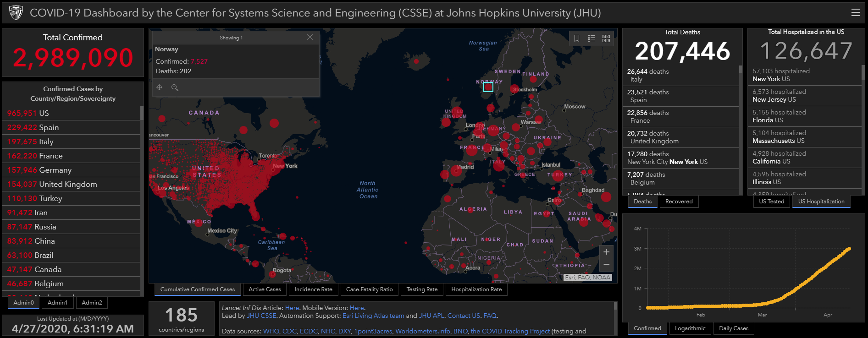Close the Norway popup
The width and height of the screenshot is (868, 338).
(x=310, y=37)
